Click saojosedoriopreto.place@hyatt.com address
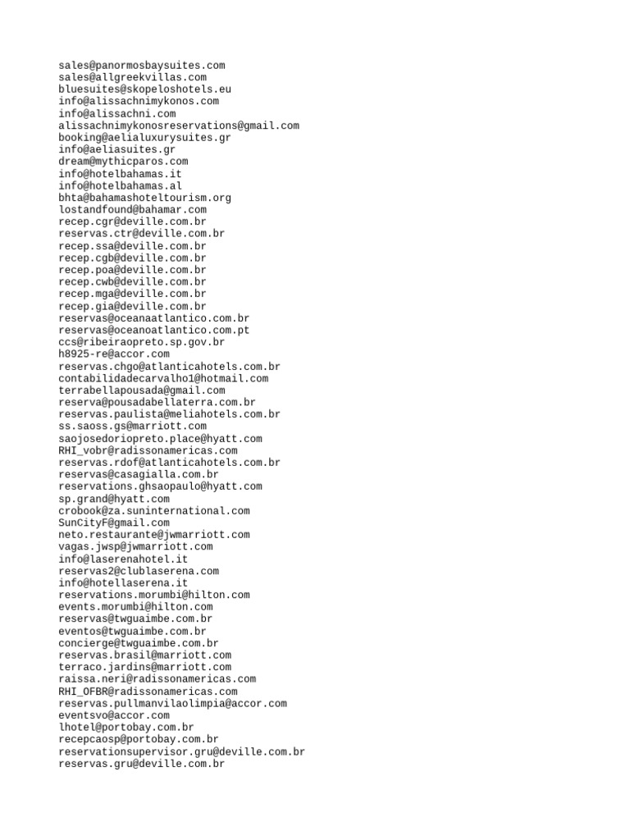 160,439
